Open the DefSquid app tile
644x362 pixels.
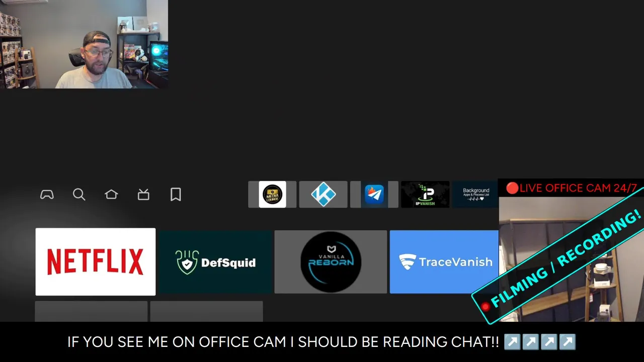pos(215,262)
